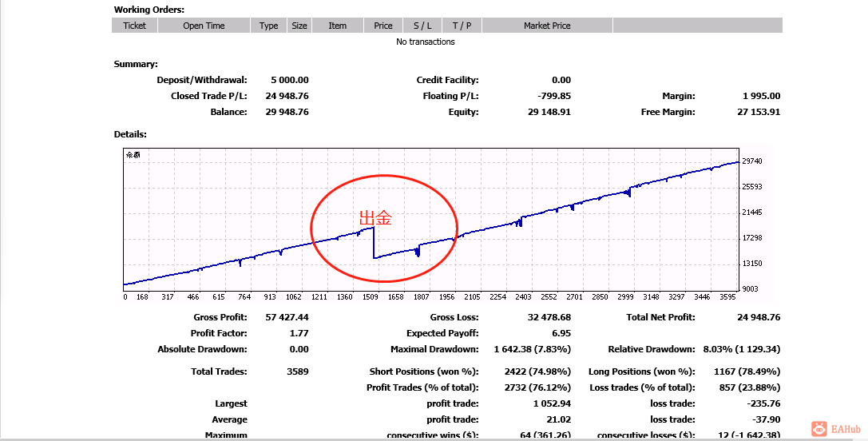Viewport: 868px width, 441px height.
Task: Click the Largest row label
Action: click(232, 404)
